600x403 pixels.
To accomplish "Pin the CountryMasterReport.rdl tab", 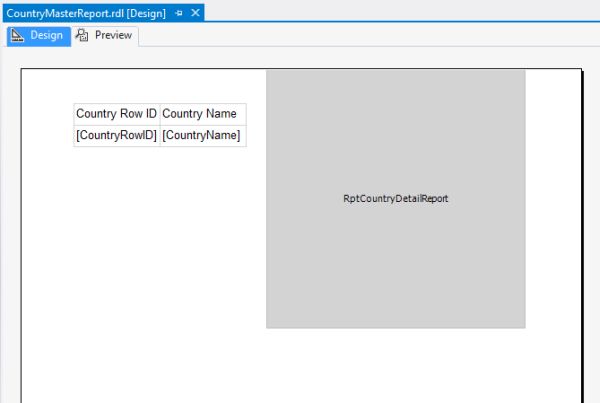I will pyautogui.click(x=179, y=13).
